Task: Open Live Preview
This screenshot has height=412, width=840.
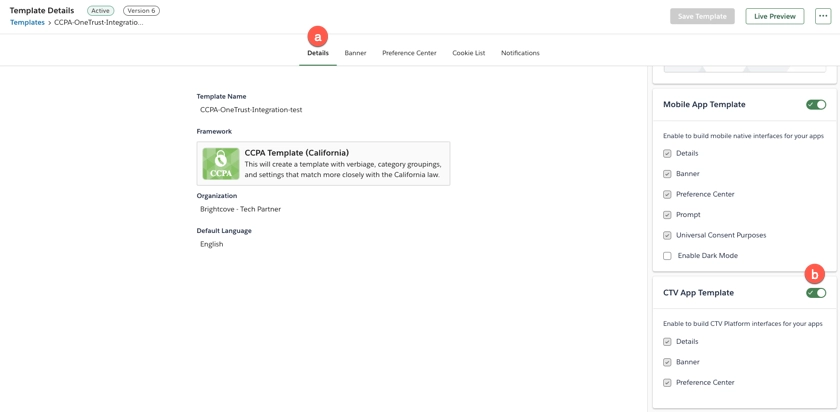Action: (x=775, y=16)
